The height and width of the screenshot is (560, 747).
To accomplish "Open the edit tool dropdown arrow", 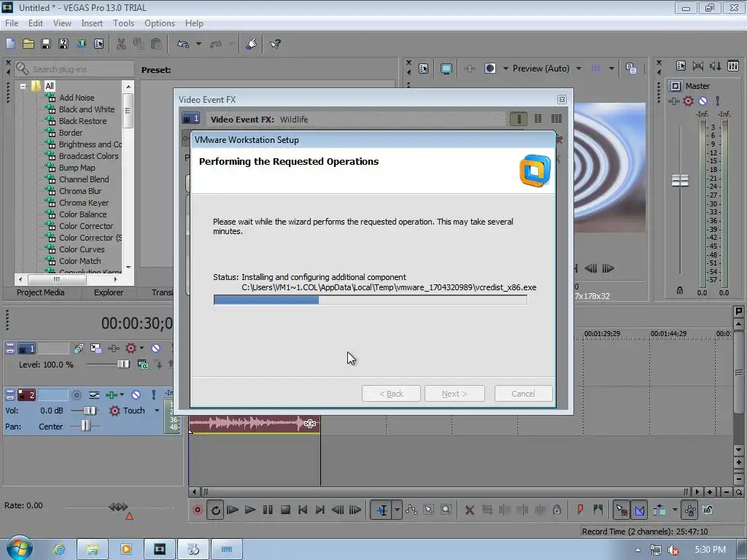I will (397, 510).
